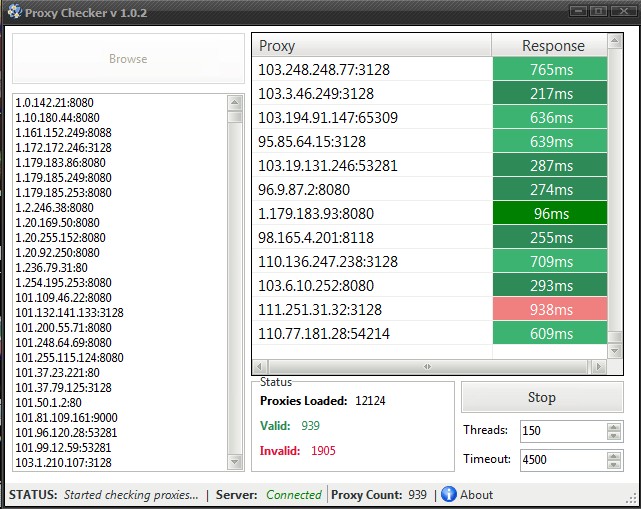Click the red 938ms response cell
641x509 pixels.
coord(550,310)
